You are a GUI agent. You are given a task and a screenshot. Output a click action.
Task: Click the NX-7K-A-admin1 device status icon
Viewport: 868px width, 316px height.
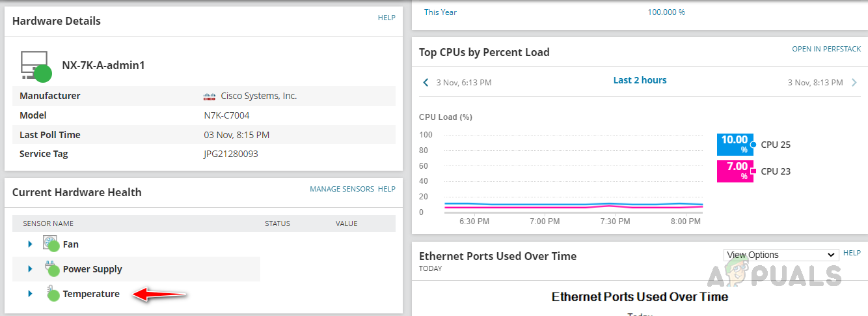(x=35, y=66)
